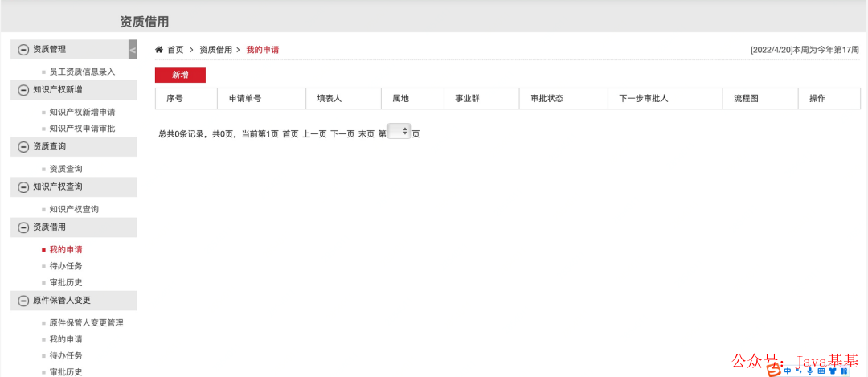The width and height of the screenshot is (868, 377).
Task: Open 知识产权新增申请 menu item
Action: click(x=82, y=112)
